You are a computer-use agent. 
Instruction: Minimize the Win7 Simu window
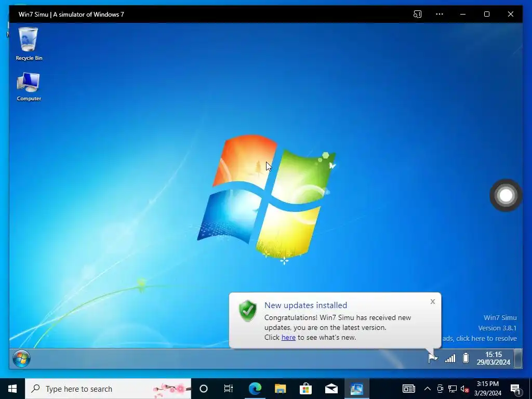tap(463, 14)
